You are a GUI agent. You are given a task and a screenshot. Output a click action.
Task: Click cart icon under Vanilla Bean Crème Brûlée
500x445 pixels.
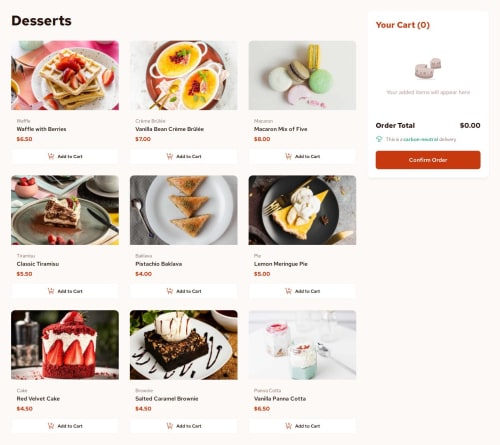(x=169, y=156)
